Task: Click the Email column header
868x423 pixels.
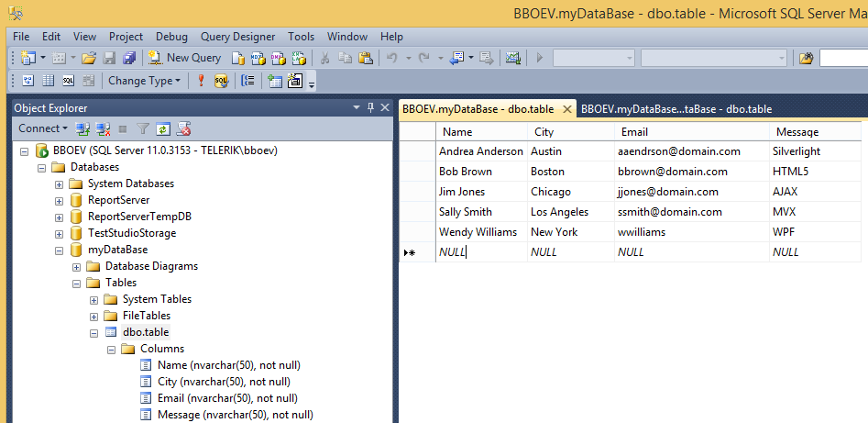Action: 692,132
